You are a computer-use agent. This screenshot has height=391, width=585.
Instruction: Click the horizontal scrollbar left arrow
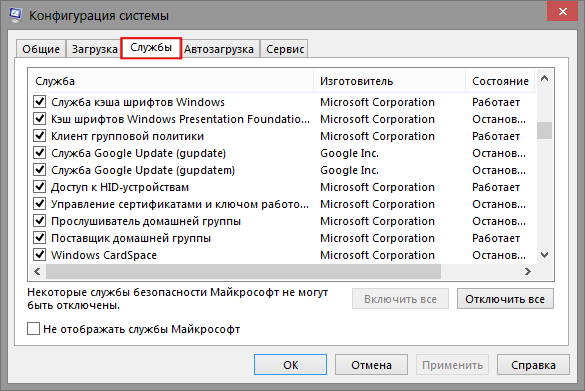[x=37, y=271]
